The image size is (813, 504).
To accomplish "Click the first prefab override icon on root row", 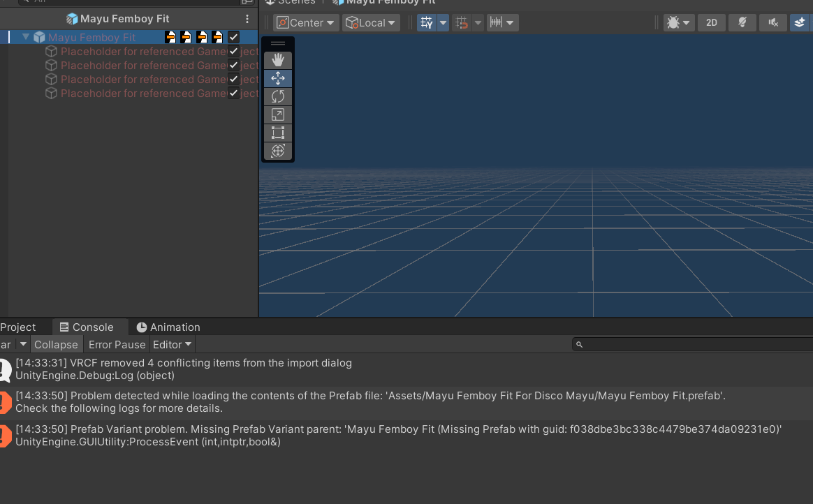I will pos(170,37).
